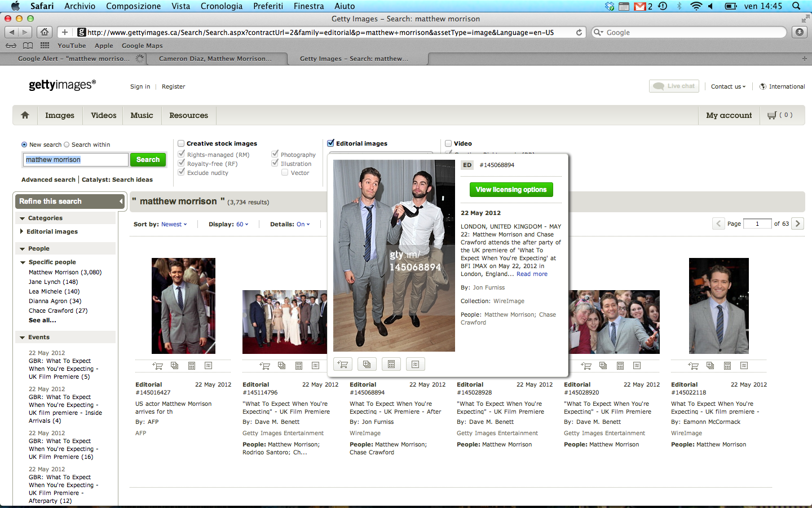The width and height of the screenshot is (812, 508).
Task: Add popup image #145068894 to cart
Action: (343, 364)
